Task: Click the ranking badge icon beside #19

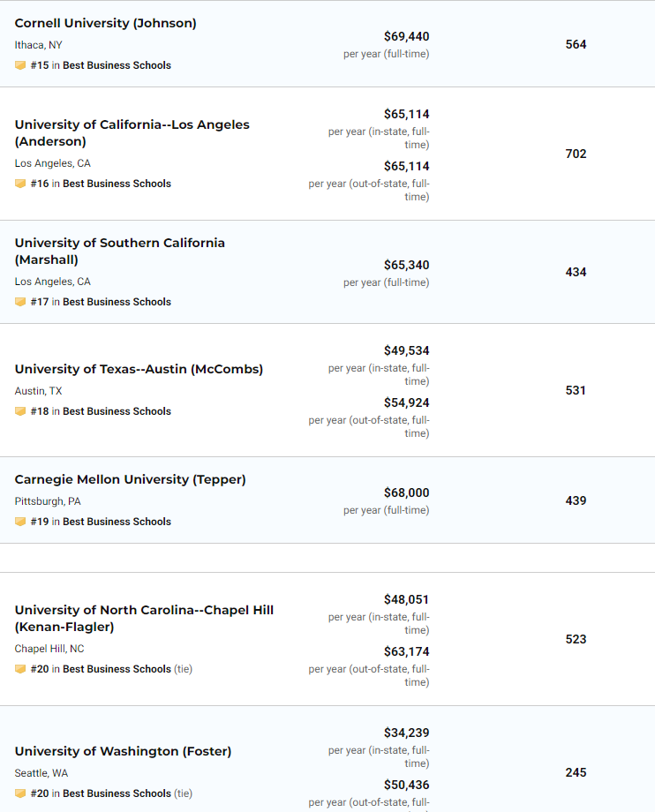Action: point(20,522)
